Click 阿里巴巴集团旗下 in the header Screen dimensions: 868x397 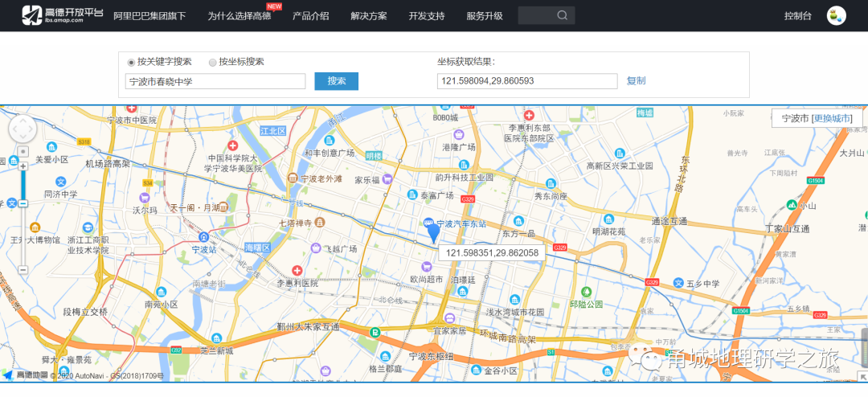(x=149, y=15)
